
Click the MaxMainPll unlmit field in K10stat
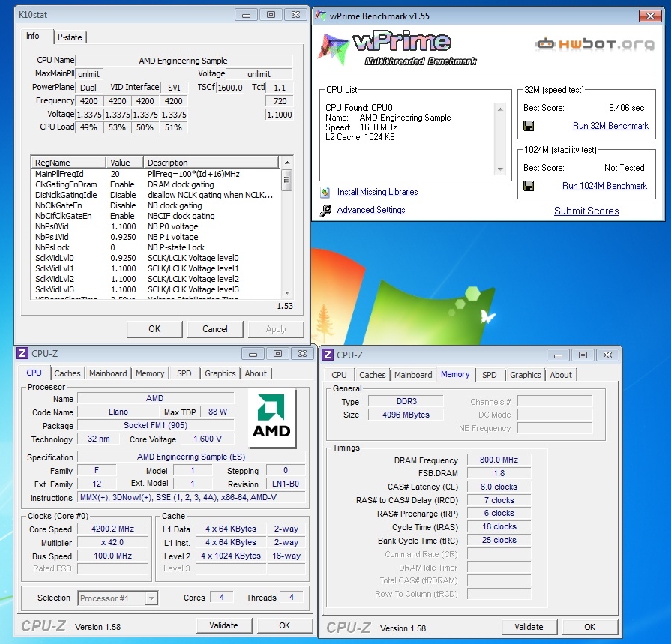pos(89,74)
